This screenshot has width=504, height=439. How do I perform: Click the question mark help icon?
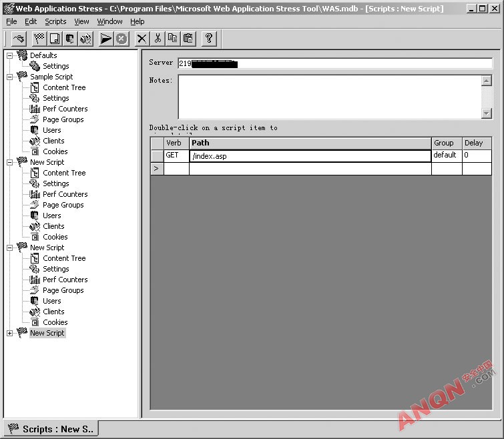pyautogui.click(x=209, y=39)
